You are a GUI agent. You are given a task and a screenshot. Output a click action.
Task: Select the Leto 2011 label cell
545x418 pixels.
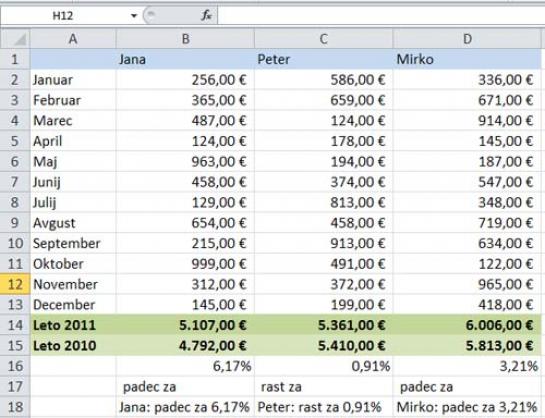pos(73,325)
